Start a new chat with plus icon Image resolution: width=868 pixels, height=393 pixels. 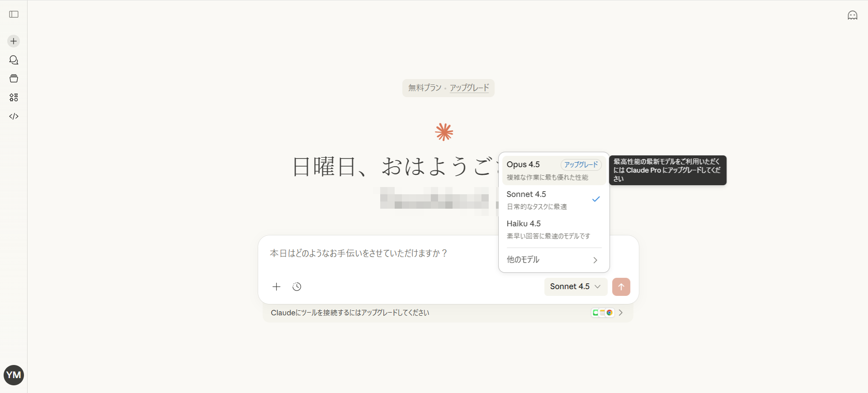coord(14,41)
